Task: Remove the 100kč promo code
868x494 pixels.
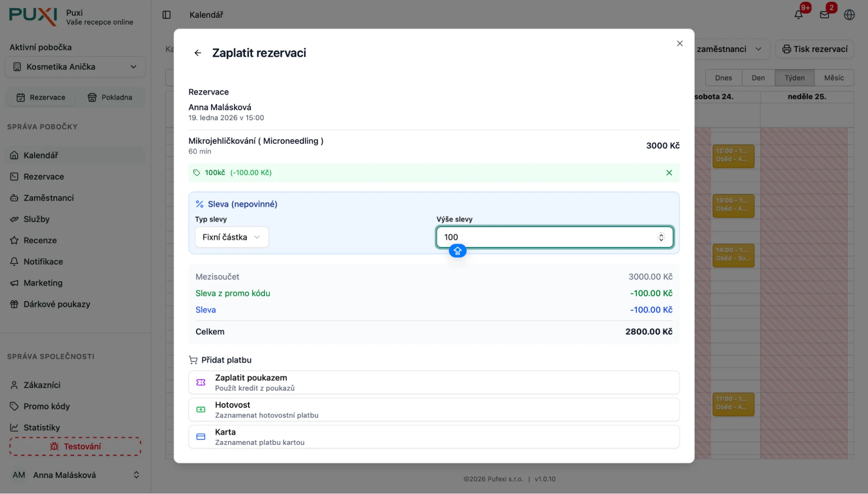Action: click(669, 173)
